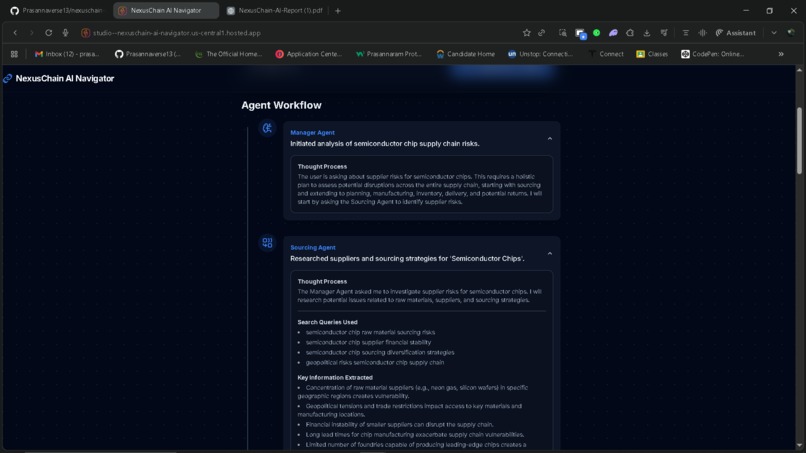Open the browser profile avatar

tap(791, 33)
